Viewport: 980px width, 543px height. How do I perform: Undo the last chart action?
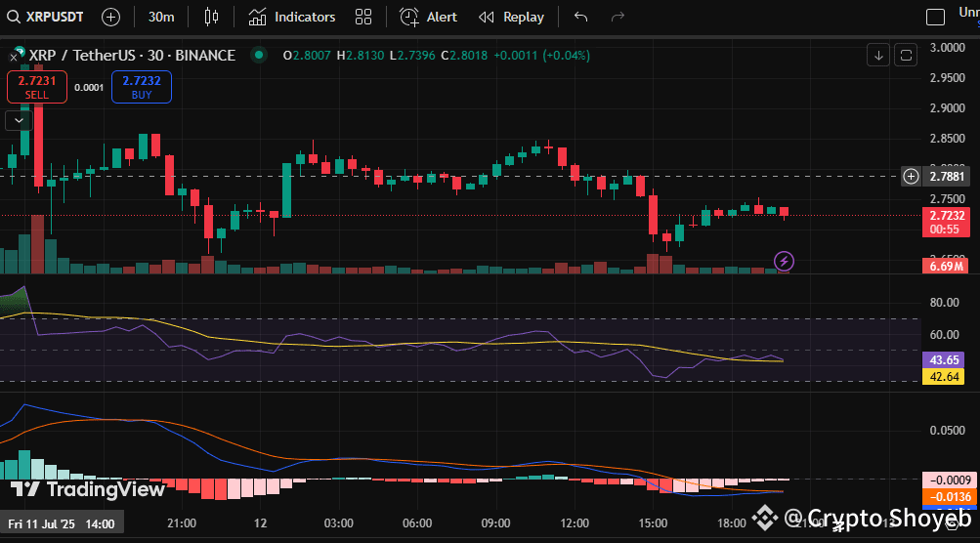tap(581, 17)
